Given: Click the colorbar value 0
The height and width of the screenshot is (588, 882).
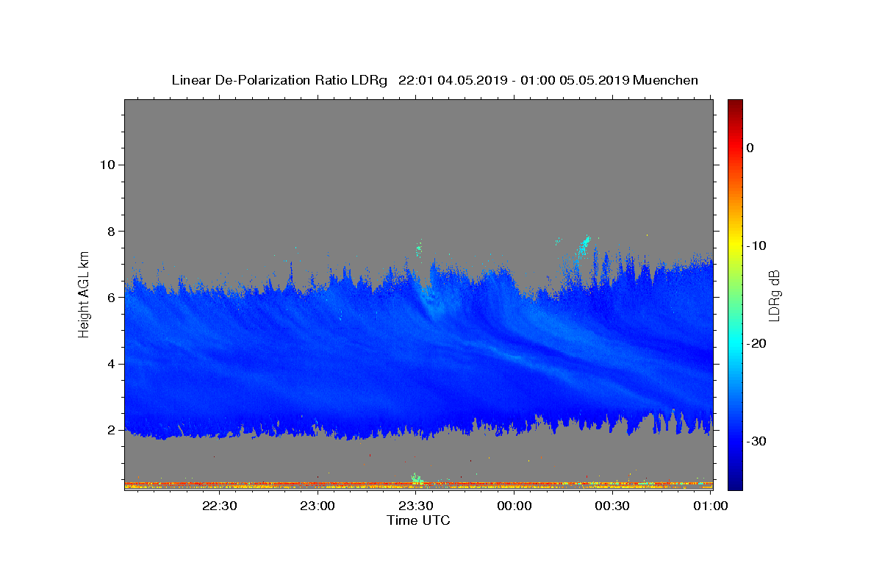Looking at the screenshot, I should tap(750, 148).
